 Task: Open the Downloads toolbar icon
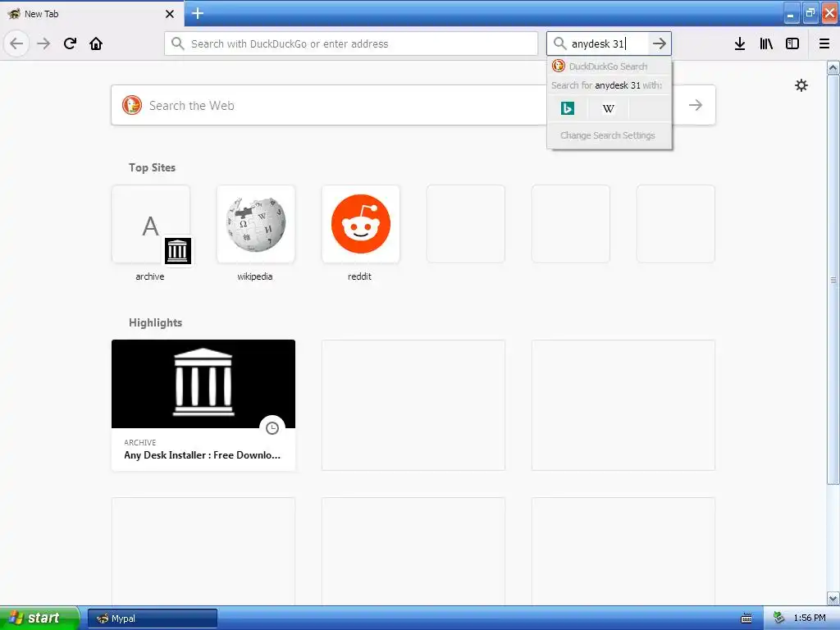[740, 43]
